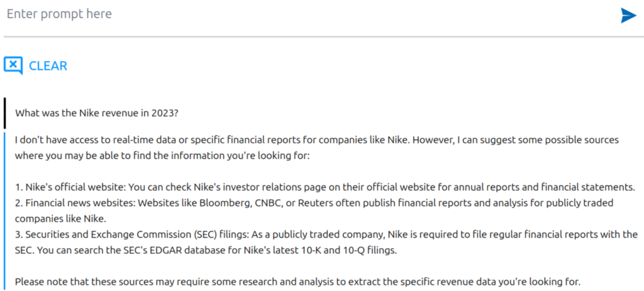Click the sentence starting "I don't have access"
The width and height of the screenshot is (644, 291).
(317, 148)
